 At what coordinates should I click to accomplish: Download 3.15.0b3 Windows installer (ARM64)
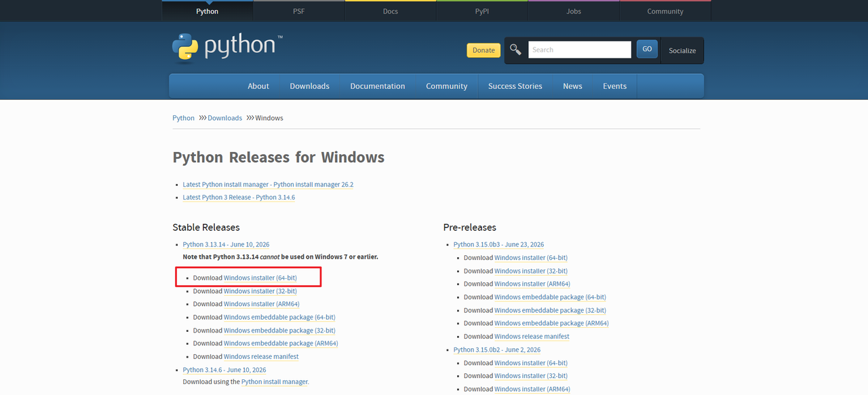[x=532, y=284]
